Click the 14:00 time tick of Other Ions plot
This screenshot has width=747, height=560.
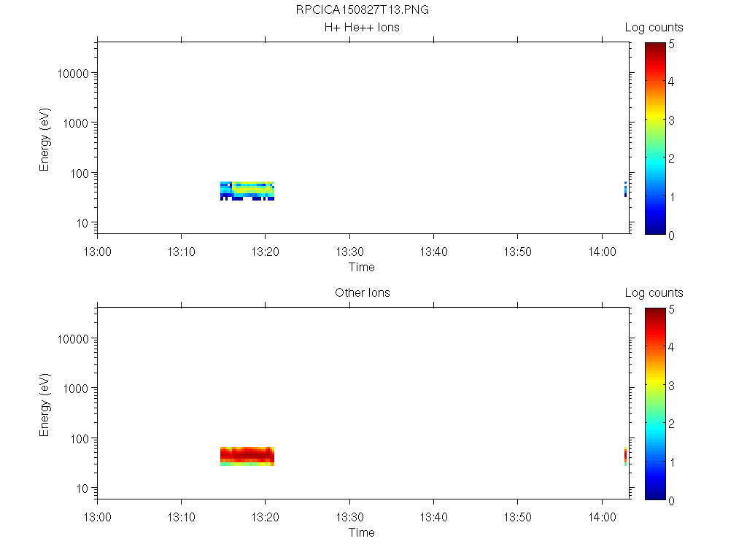point(602,517)
